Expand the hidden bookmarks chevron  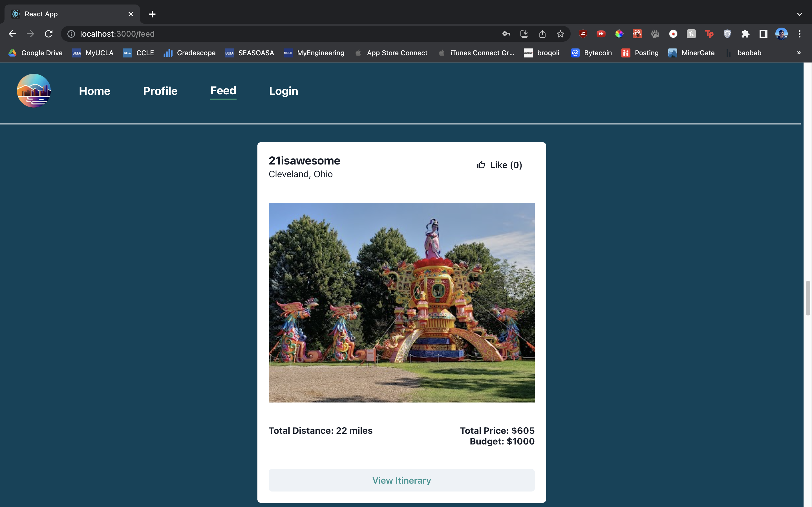798,53
